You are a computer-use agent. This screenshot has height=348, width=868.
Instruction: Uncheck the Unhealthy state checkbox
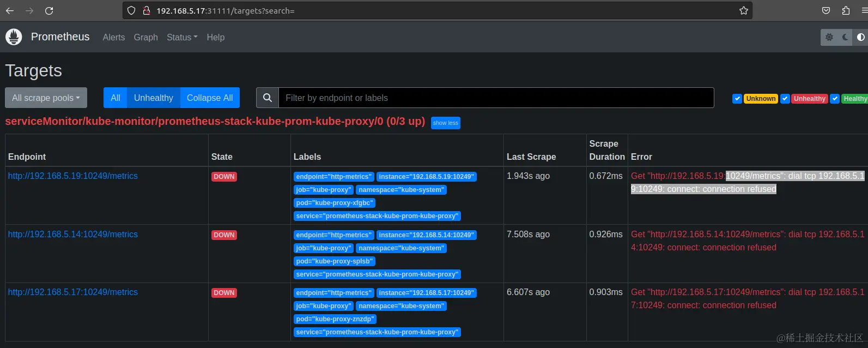point(785,99)
